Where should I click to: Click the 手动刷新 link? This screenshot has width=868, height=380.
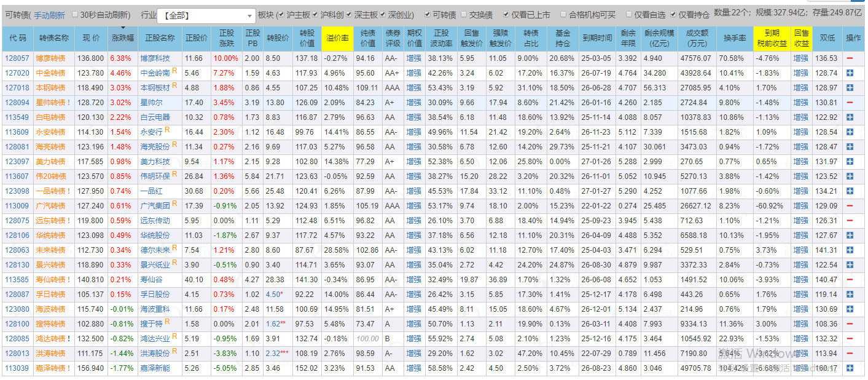(x=49, y=15)
